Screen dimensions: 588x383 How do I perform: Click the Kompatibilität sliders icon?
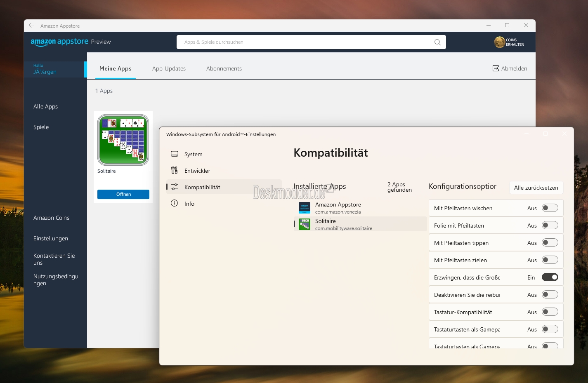coord(175,187)
